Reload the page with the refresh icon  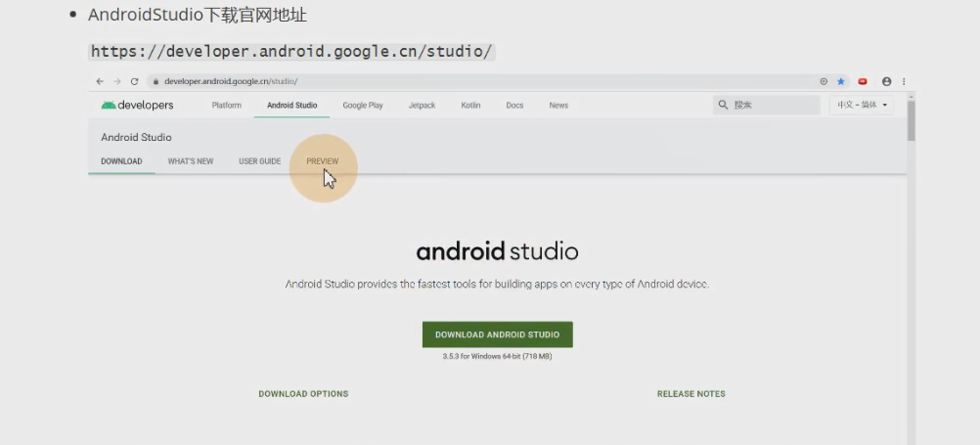[x=134, y=81]
